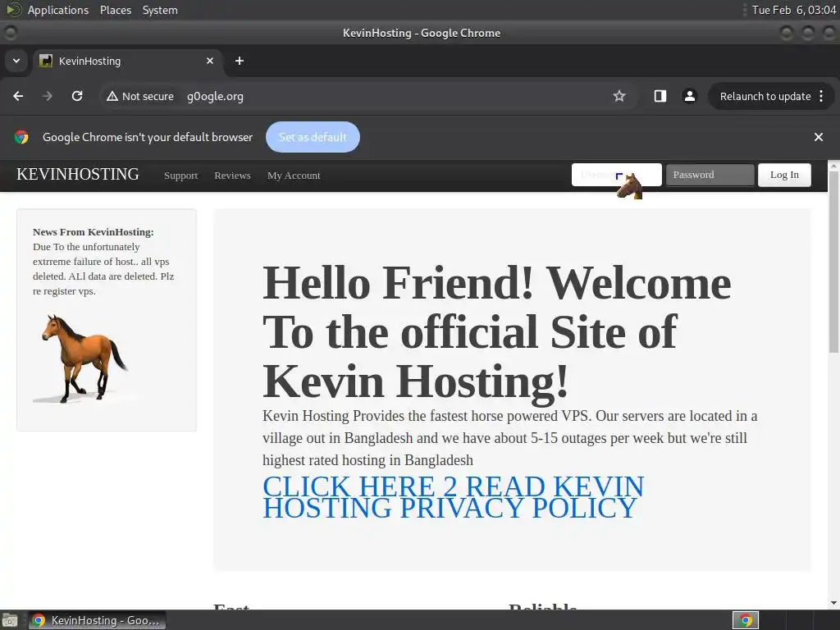Open the tab search dropdown arrow

click(x=16, y=61)
